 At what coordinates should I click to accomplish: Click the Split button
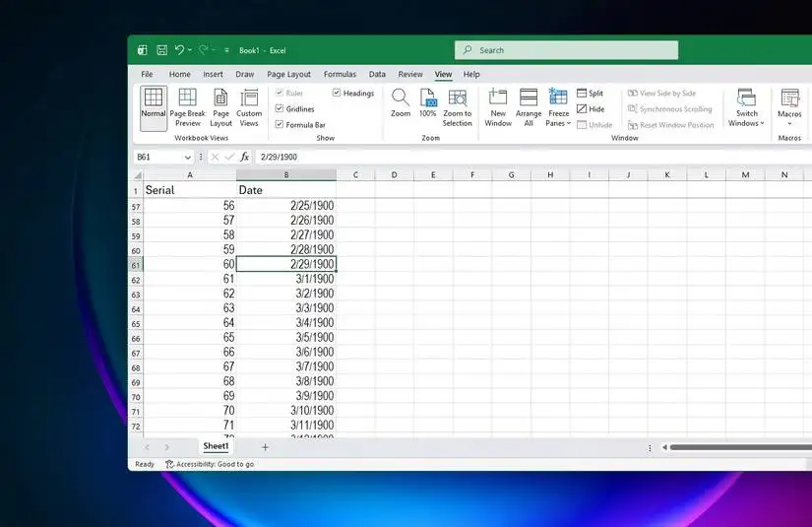click(591, 93)
